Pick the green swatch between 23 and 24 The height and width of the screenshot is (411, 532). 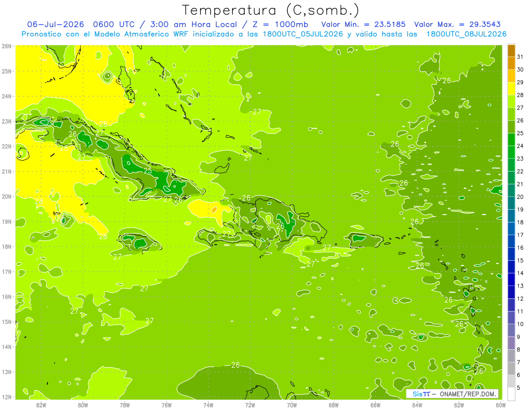pos(511,152)
